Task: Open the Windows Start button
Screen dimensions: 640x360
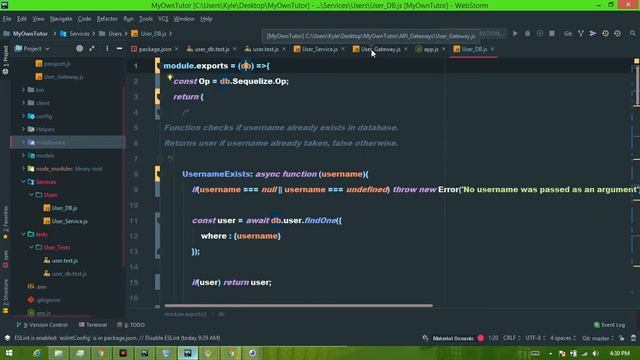Action: pos(8,353)
